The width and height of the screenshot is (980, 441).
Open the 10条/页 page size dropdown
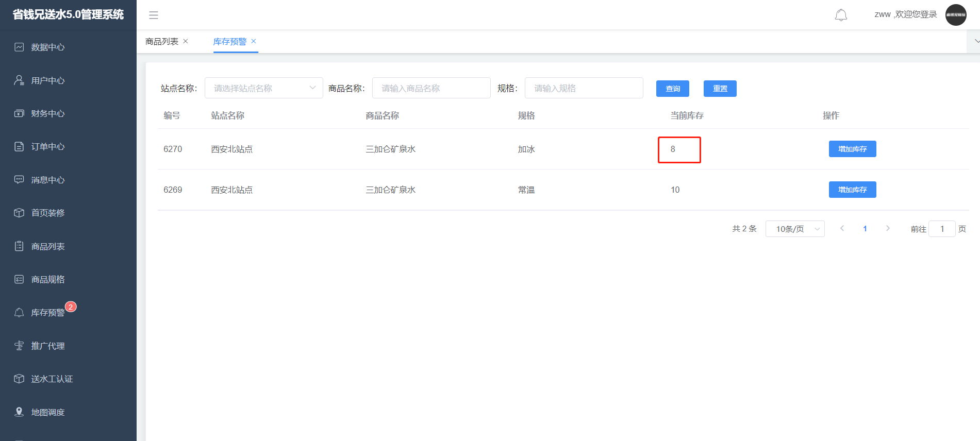tap(794, 229)
